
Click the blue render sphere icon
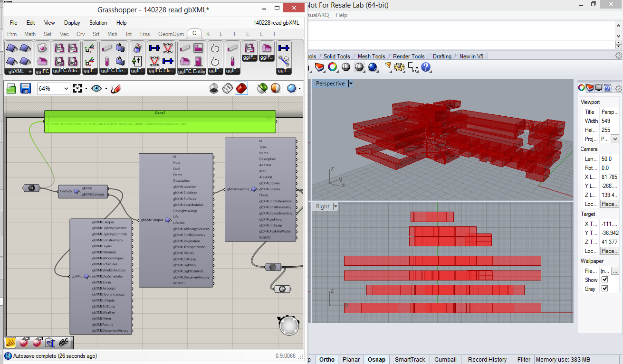(372, 67)
